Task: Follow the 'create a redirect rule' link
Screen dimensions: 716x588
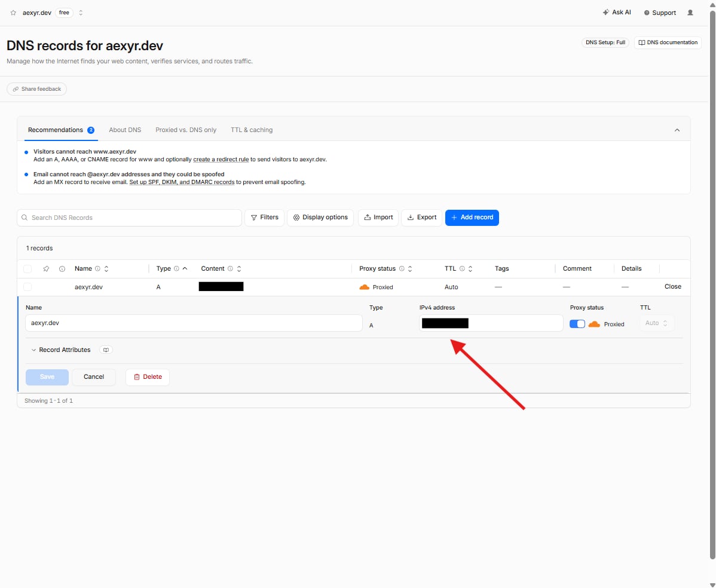Action: point(221,160)
